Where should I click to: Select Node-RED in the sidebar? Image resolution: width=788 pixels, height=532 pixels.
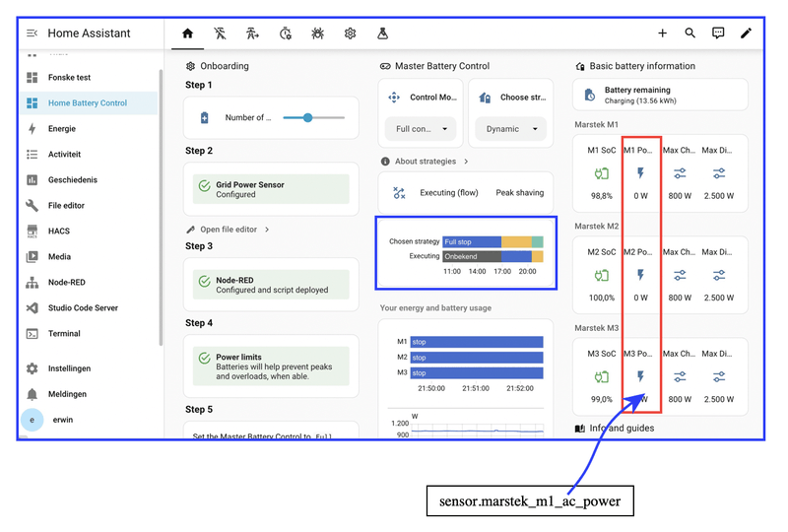pos(67,282)
